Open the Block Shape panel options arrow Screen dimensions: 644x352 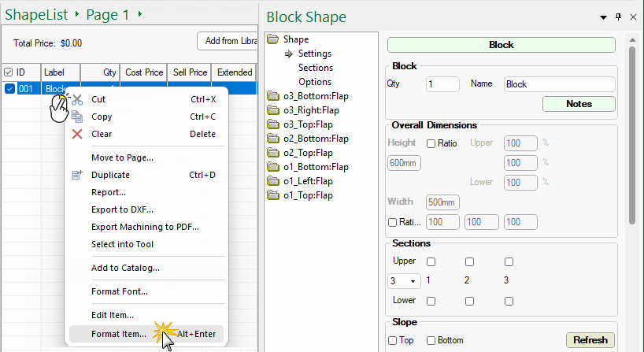click(x=603, y=17)
